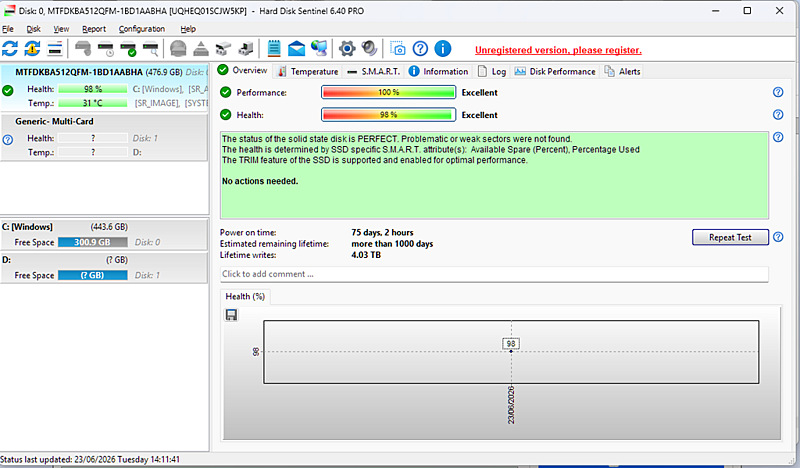Click the disk with clock toolbar icon
800x468 pixels.
pyautogui.click(x=106, y=49)
